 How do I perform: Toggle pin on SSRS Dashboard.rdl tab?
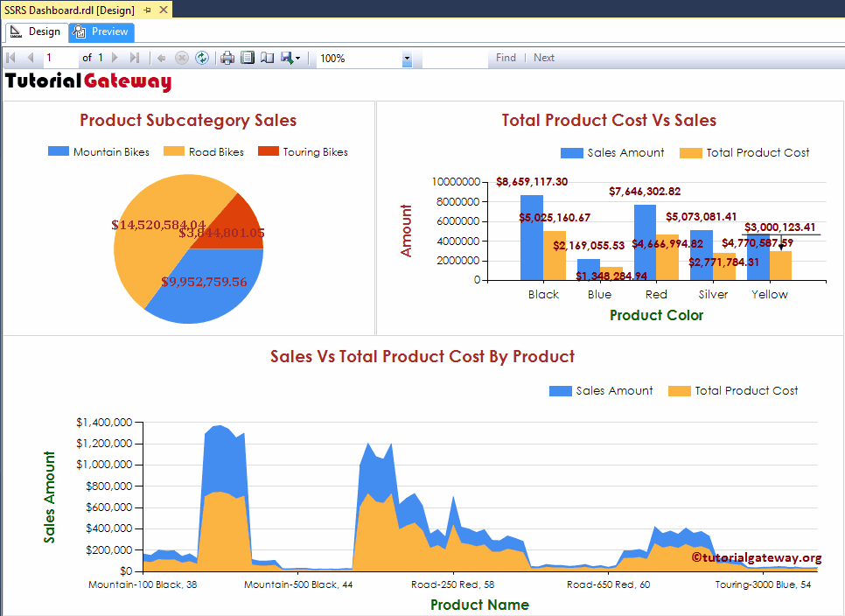[147, 10]
